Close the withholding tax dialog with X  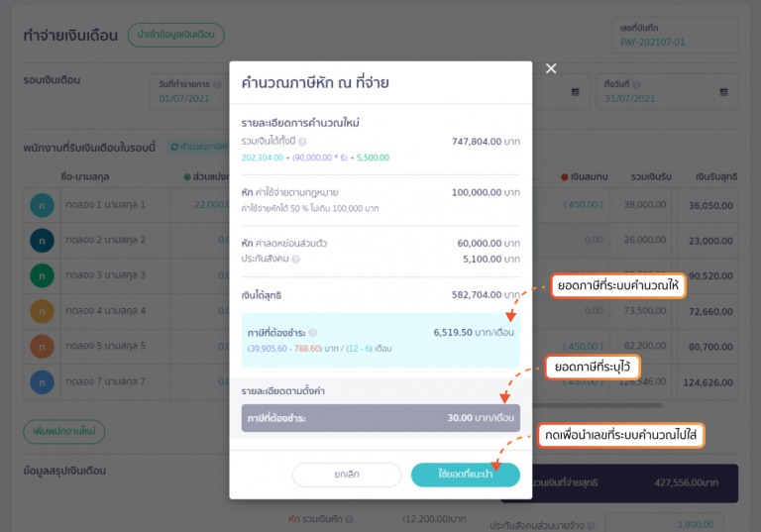point(551,68)
